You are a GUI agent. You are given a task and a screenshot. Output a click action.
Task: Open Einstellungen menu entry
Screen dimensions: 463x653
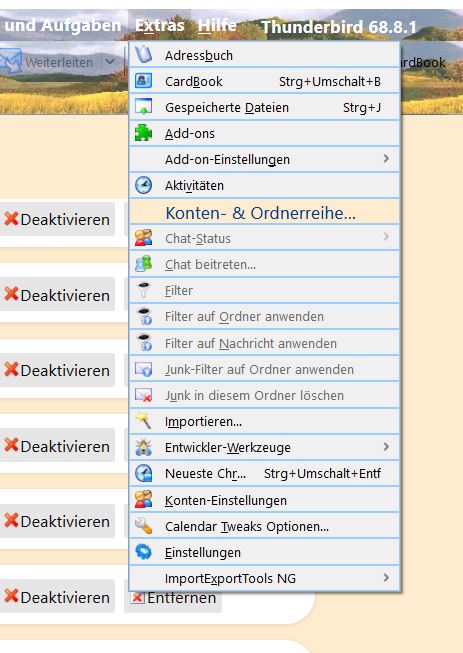click(264, 552)
